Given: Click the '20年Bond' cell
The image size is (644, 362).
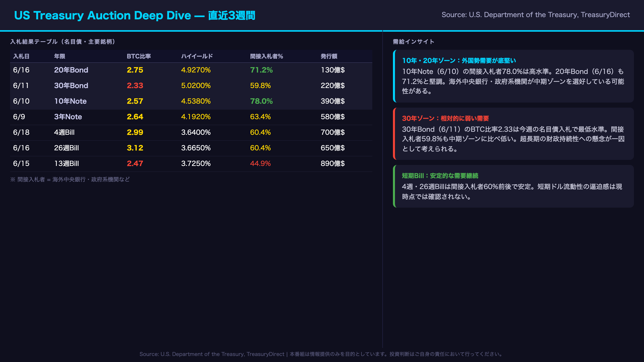Looking at the screenshot, I should (71, 70).
